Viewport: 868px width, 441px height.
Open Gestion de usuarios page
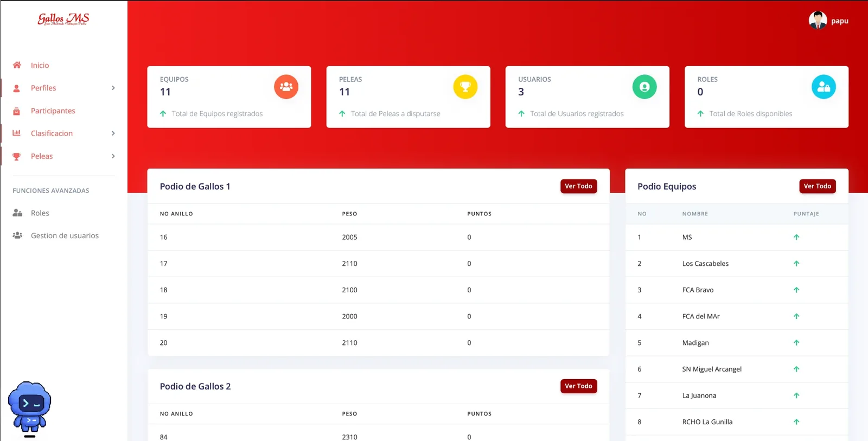click(x=65, y=235)
